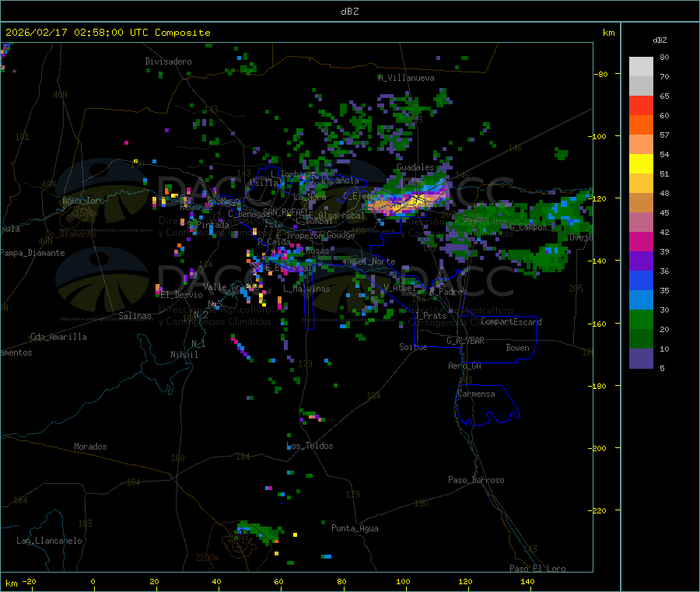Screen dimensions: 700x592
Task: Click the Paso_El_Loro label
Action: [x=537, y=569]
